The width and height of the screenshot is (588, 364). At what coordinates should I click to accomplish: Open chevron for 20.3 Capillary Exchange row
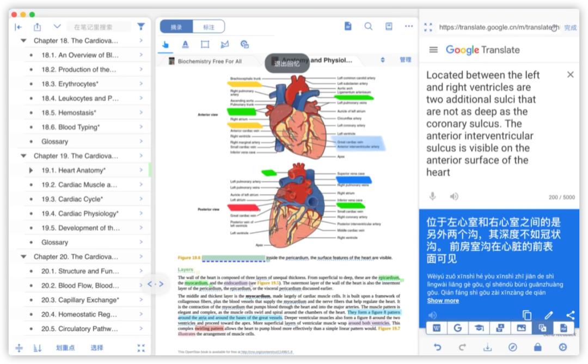pos(141,299)
